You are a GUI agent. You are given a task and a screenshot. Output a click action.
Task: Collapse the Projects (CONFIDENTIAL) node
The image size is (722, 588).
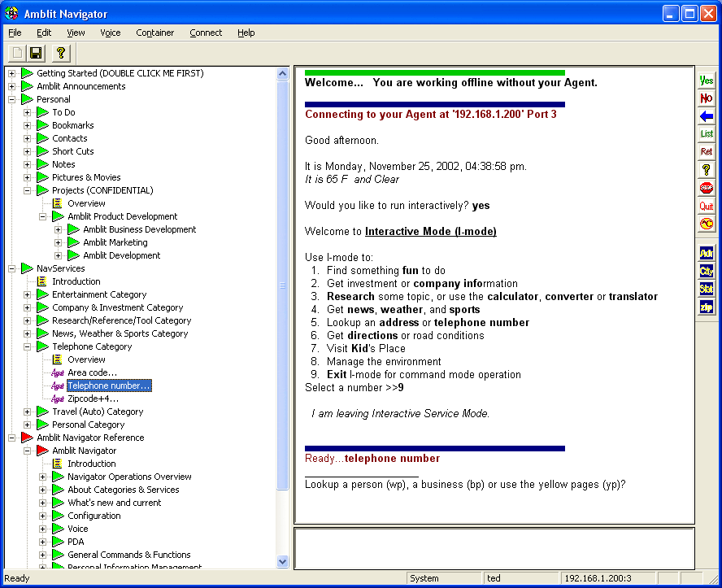pos(27,190)
